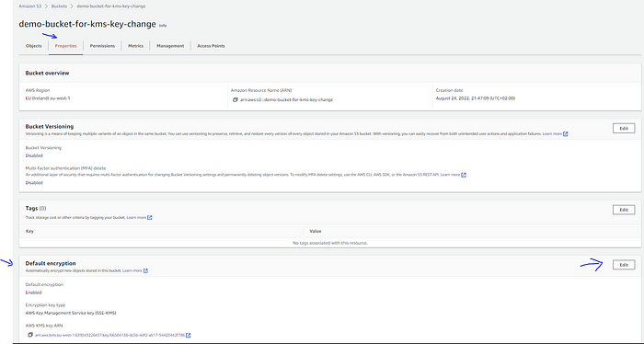Follow Learn more link under Bucket Versioning
This screenshot has width=644, height=344.
[552, 133]
